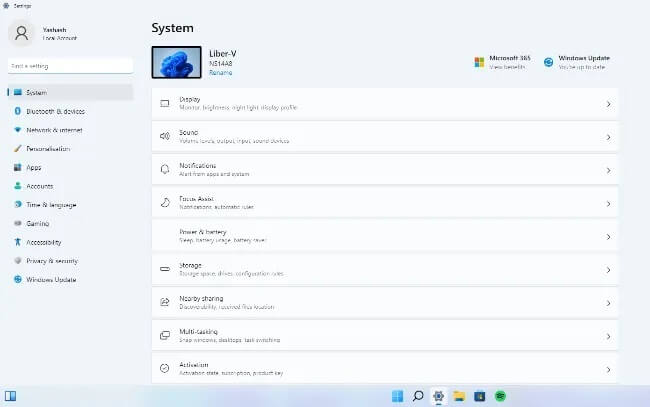Open the Widgets panel on taskbar

[10, 396]
